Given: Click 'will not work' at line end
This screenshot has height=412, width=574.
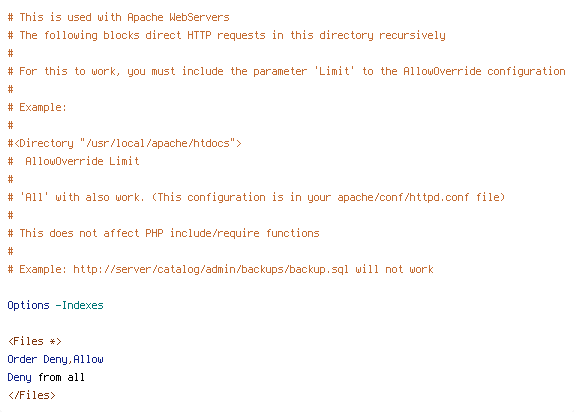Looking at the screenshot, I should [394, 270].
